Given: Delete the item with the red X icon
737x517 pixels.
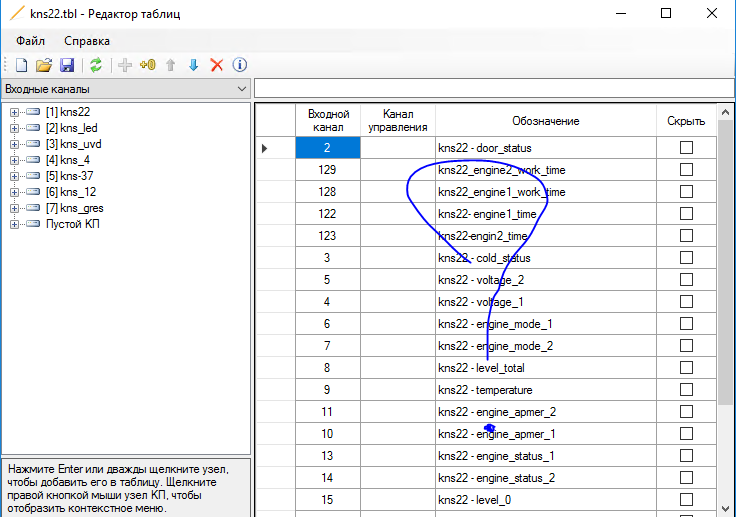Looking at the screenshot, I should tap(217, 65).
